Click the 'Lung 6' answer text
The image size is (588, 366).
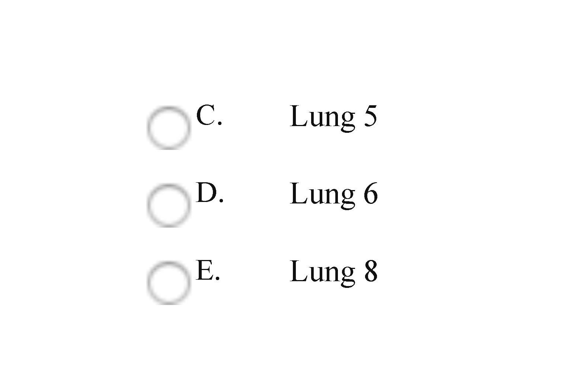pyautogui.click(x=333, y=194)
